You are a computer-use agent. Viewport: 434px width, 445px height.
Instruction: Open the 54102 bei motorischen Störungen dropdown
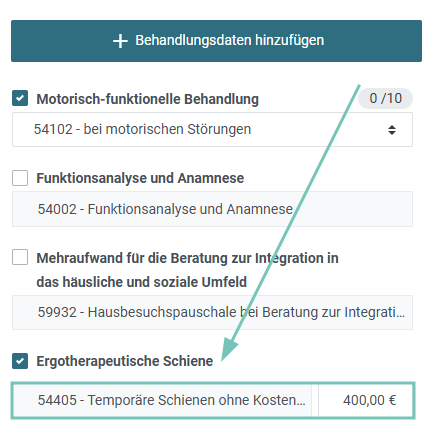click(x=212, y=129)
